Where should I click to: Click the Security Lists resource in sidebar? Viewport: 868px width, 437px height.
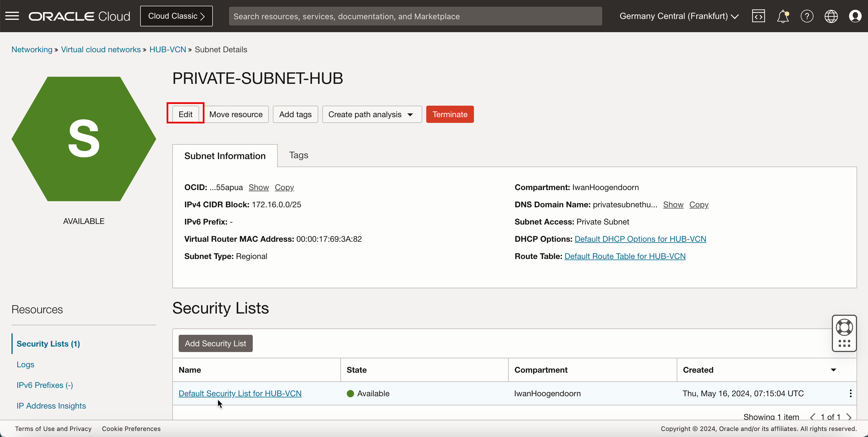click(48, 343)
